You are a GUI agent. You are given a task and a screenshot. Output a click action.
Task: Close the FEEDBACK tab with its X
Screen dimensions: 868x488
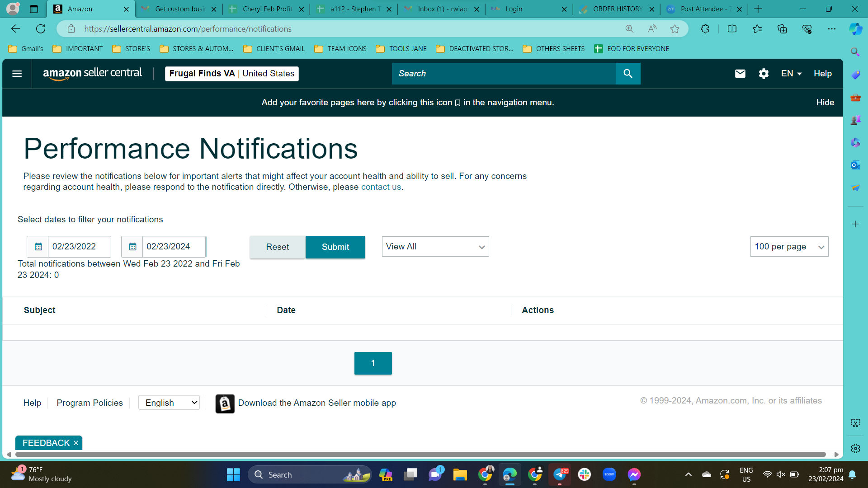[76, 443]
